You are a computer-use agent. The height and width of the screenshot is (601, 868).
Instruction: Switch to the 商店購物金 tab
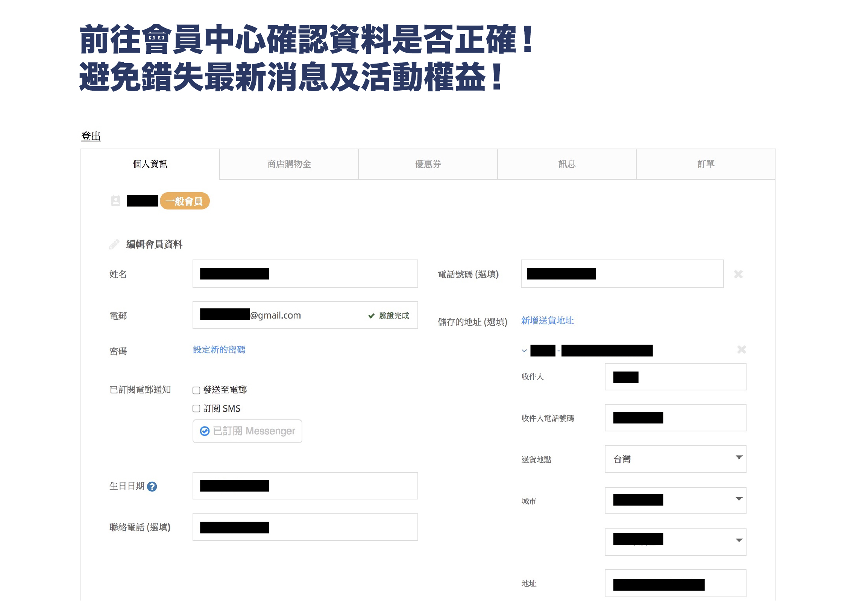click(289, 164)
